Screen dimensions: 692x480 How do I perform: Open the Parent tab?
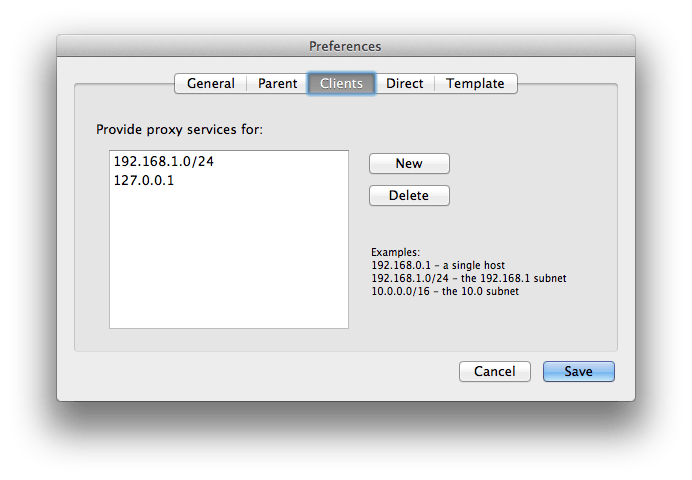tap(277, 84)
